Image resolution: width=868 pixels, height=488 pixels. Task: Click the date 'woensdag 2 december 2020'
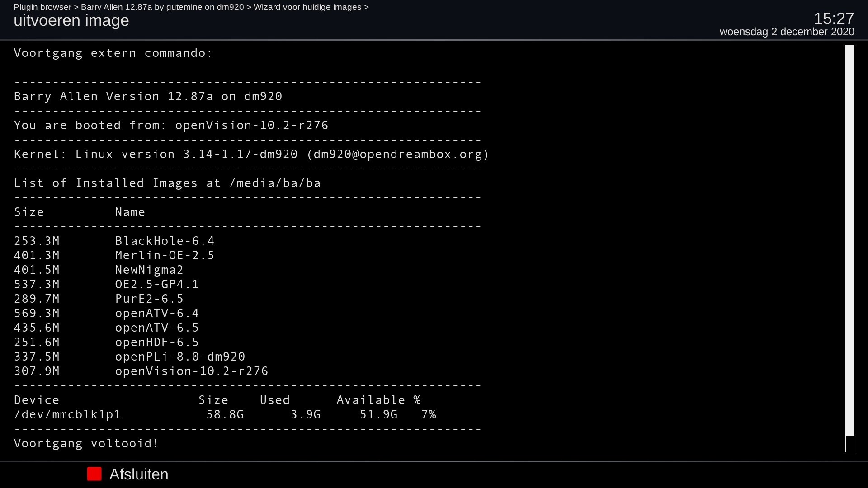(787, 32)
